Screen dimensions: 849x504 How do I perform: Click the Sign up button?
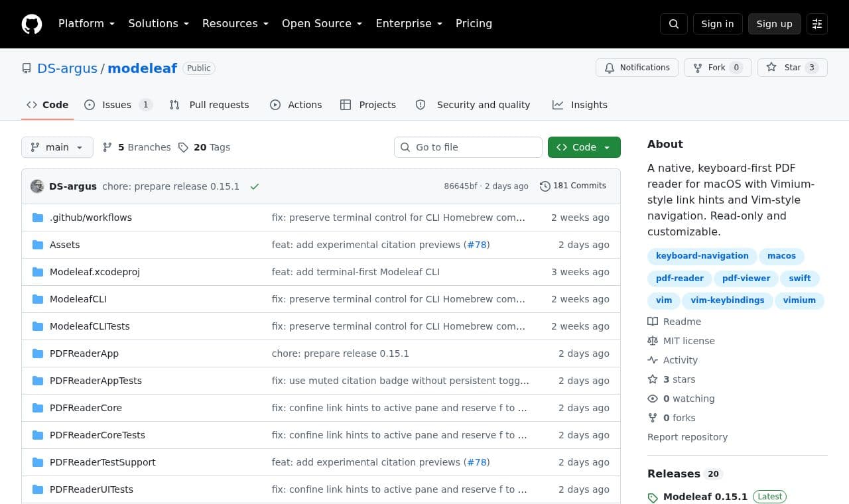(x=775, y=24)
